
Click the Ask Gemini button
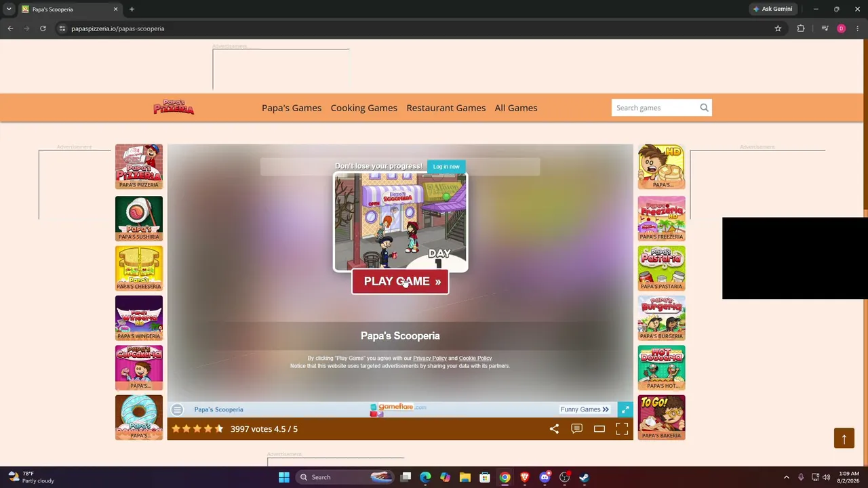[772, 9]
